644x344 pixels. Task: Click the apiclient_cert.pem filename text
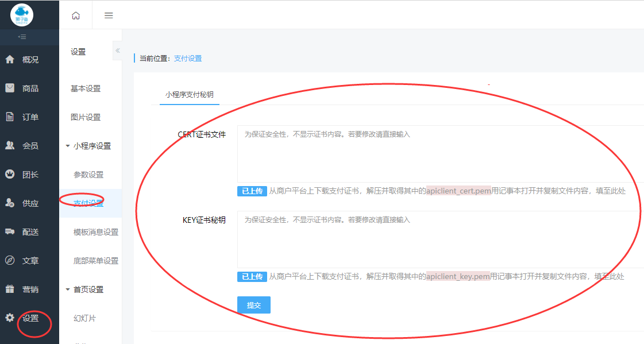click(459, 191)
